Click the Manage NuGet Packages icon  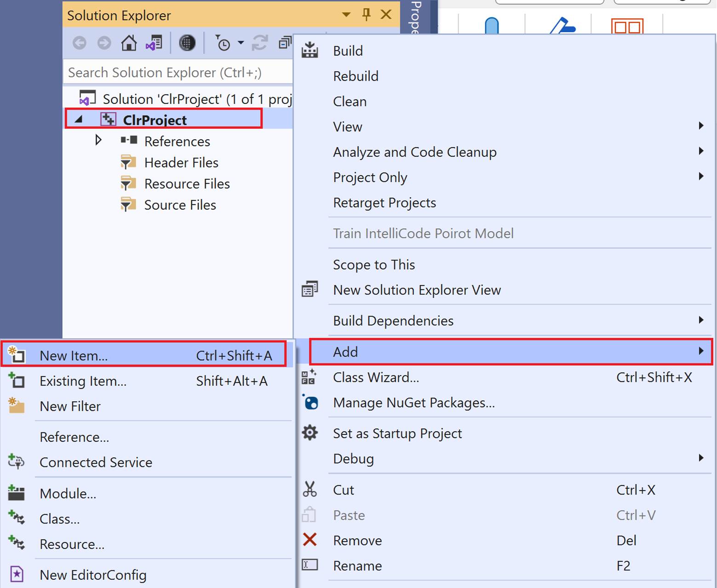(310, 403)
